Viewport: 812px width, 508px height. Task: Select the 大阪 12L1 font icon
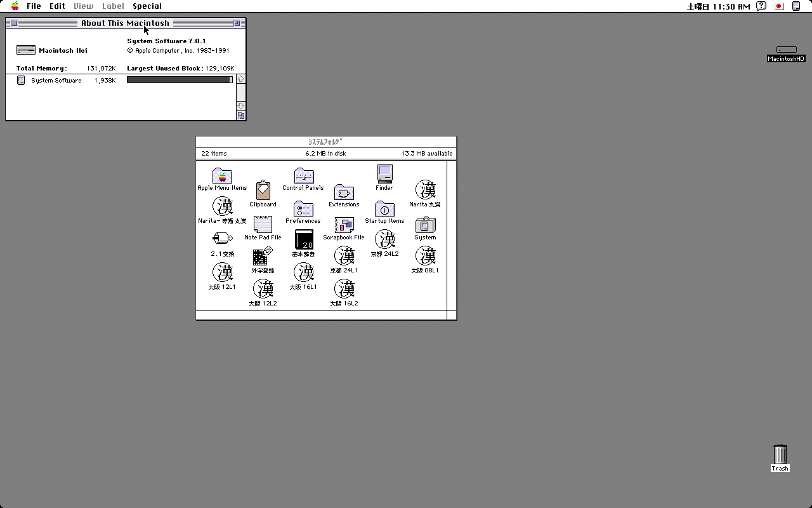[222, 272]
